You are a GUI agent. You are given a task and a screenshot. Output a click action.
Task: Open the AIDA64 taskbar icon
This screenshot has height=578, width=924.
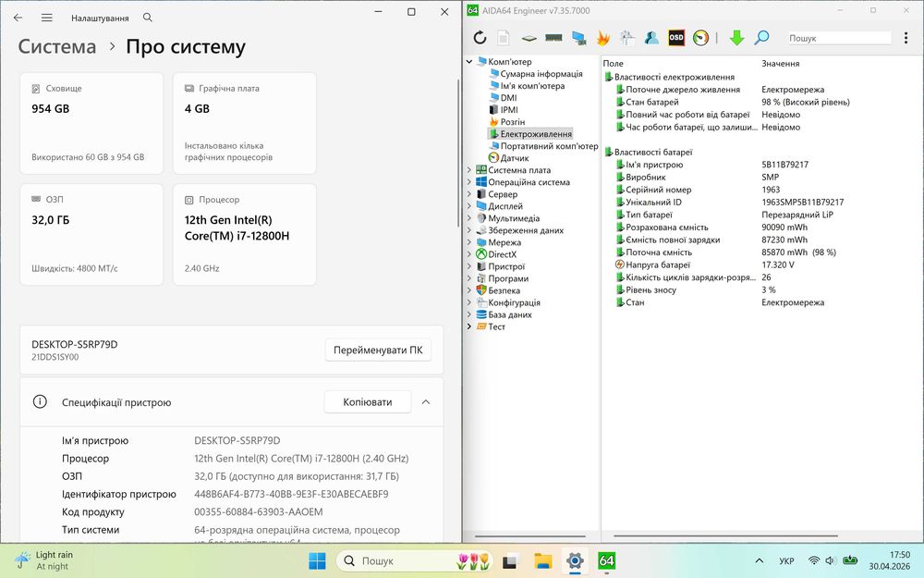point(606,561)
